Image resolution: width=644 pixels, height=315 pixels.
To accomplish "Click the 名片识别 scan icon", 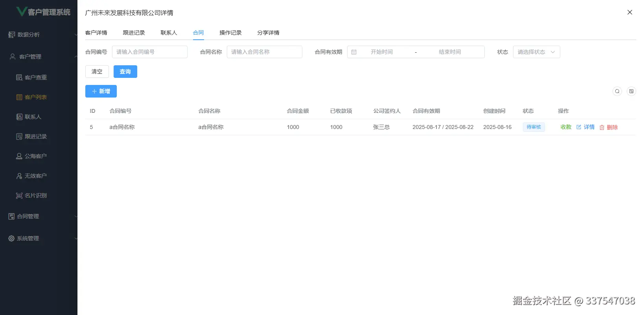I will click(19, 195).
